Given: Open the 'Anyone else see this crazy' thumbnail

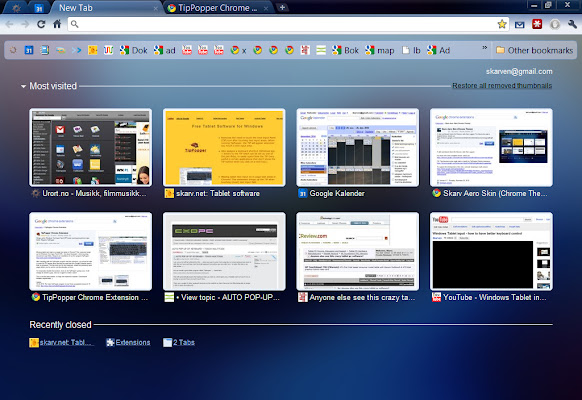Looking at the screenshot, I should (x=357, y=251).
